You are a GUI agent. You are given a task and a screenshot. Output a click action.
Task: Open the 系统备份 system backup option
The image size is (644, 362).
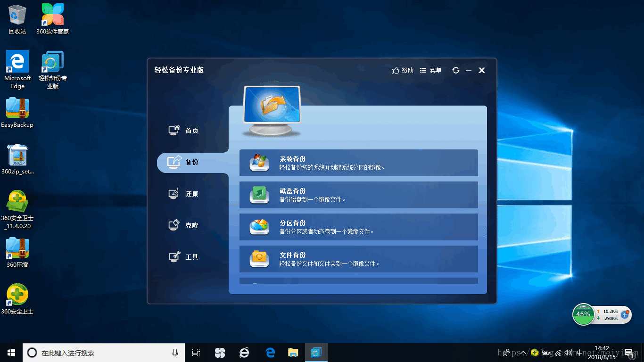tap(358, 163)
